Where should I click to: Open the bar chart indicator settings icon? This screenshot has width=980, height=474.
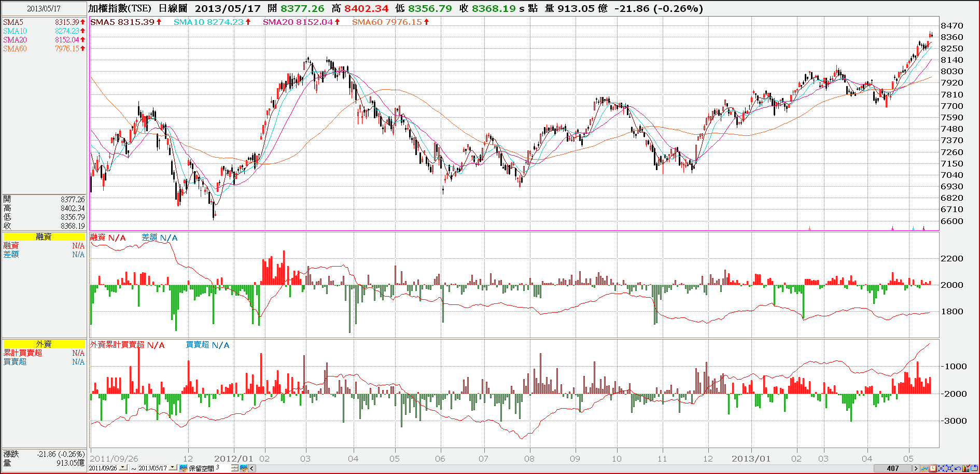pyautogui.click(x=966, y=468)
